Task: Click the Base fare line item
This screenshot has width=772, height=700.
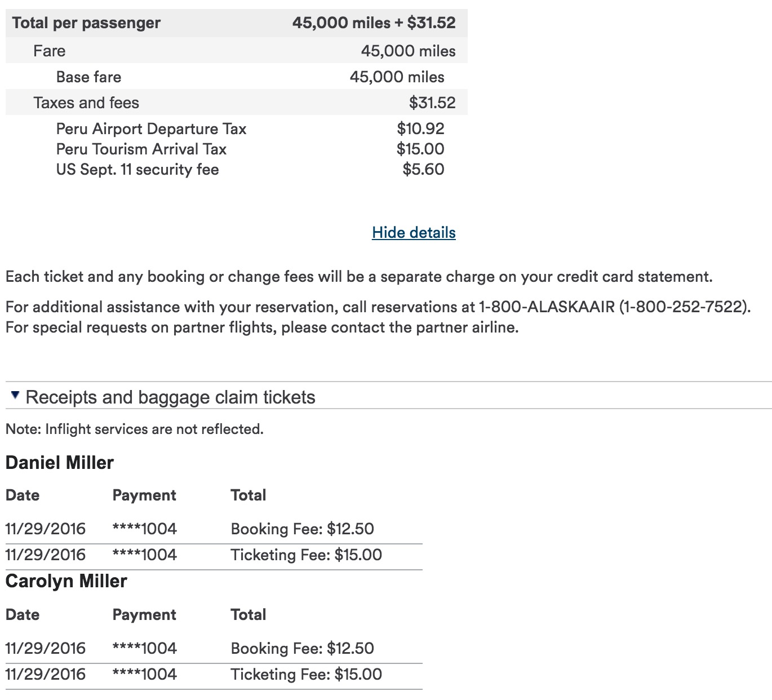Action: [x=88, y=77]
